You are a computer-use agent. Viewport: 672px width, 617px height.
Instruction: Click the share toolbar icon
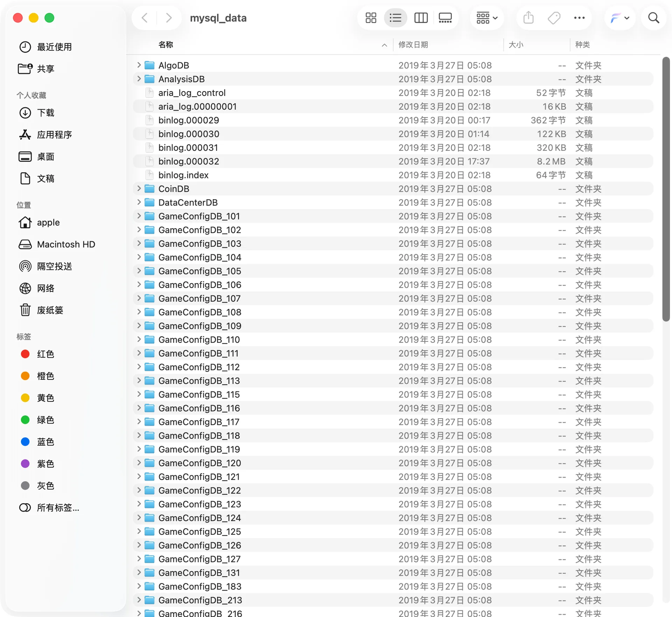coord(528,18)
